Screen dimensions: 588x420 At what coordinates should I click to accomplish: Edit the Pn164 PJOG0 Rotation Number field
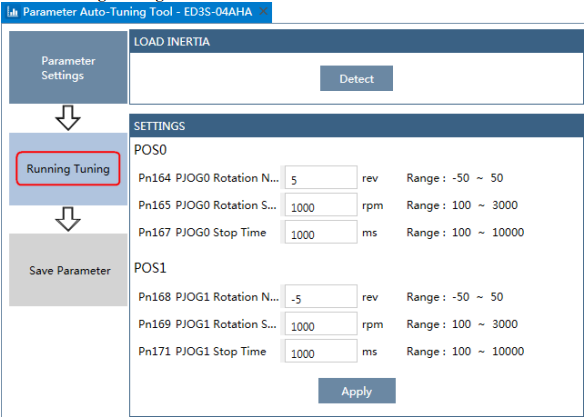point(321,177)
